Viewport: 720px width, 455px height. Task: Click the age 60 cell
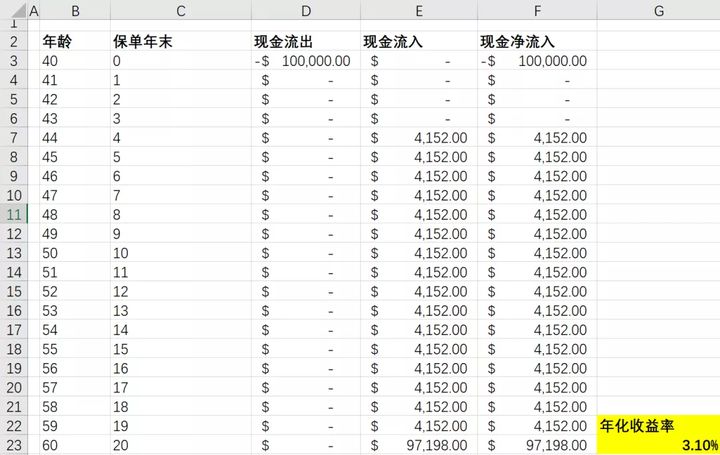click(75, 445)
